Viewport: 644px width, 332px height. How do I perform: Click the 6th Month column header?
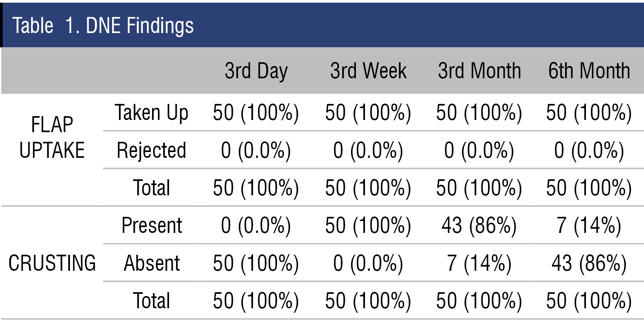tap(589, 71)
